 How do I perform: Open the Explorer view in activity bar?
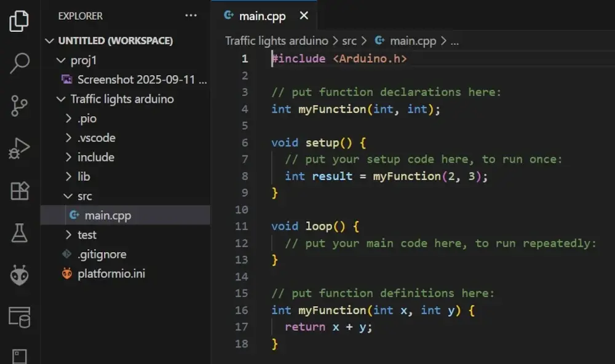(x=19, y=21)
